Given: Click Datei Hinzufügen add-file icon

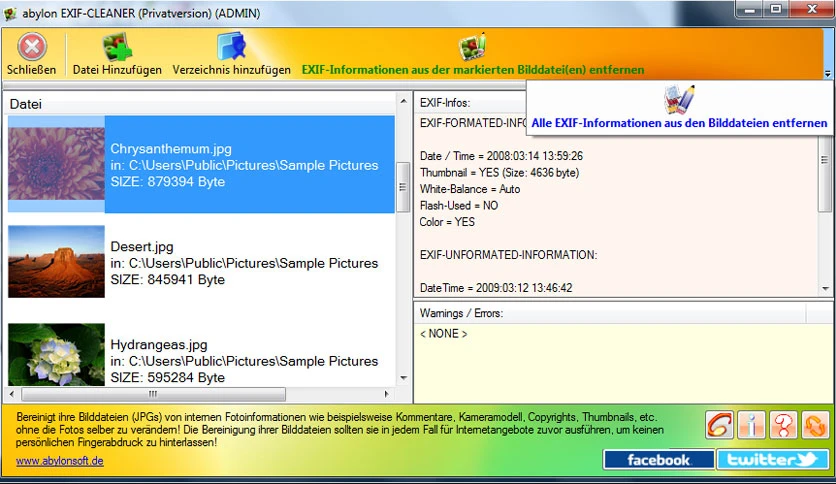Looking at the screenshot, I should 117,47.
